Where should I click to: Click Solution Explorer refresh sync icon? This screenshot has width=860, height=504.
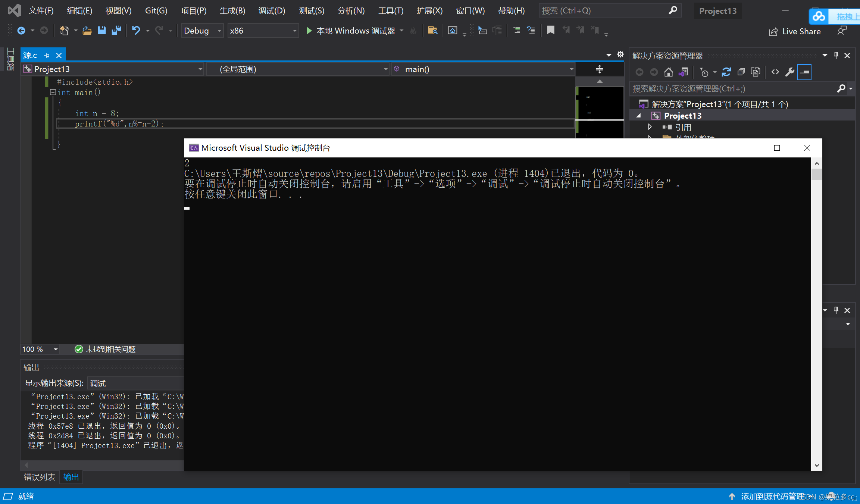(726, 72)
